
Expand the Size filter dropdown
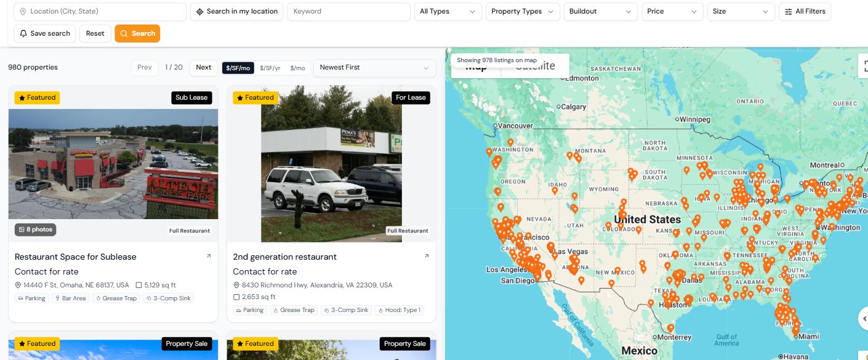click(741, 12)
